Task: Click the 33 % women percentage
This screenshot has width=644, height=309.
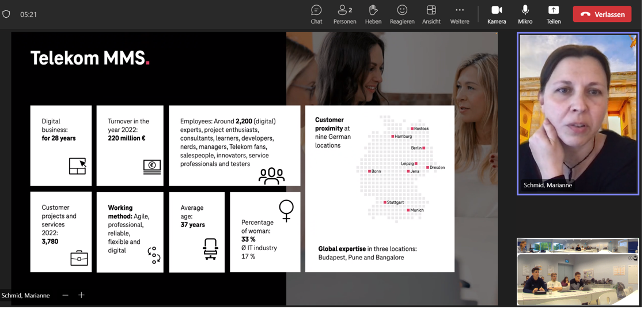Action: [248, 239]
